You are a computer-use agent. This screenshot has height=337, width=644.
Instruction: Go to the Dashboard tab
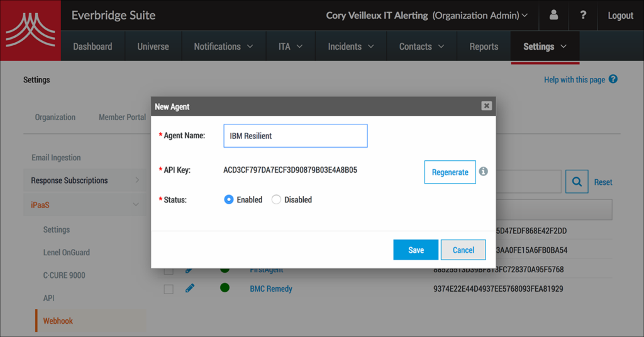[x=92, y=47]
